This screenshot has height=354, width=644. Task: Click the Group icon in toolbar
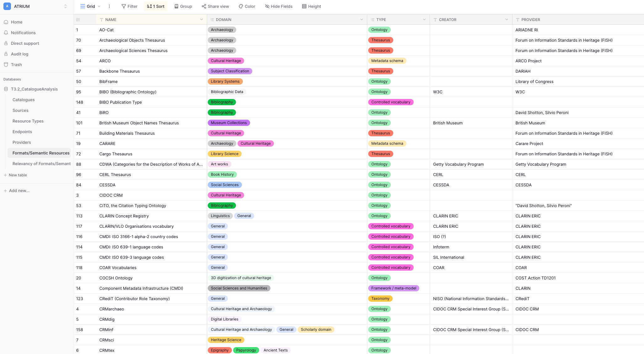[x=176, y=6]
